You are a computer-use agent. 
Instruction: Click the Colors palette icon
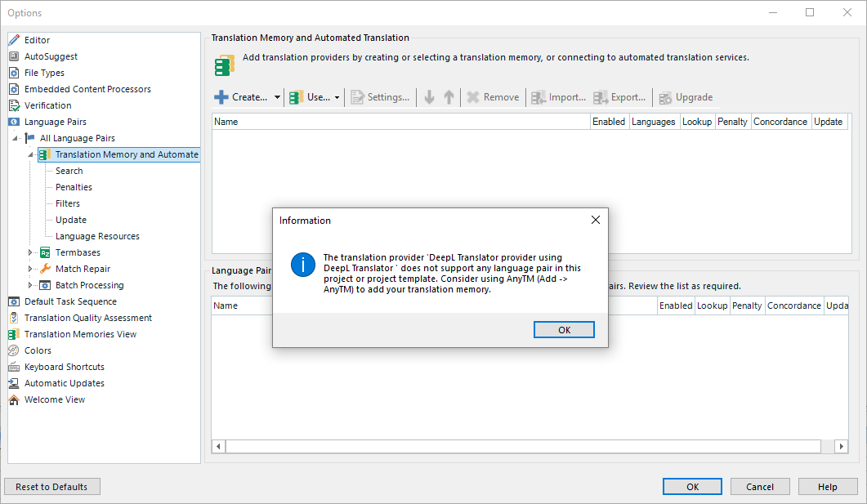(x=14, y=350)
